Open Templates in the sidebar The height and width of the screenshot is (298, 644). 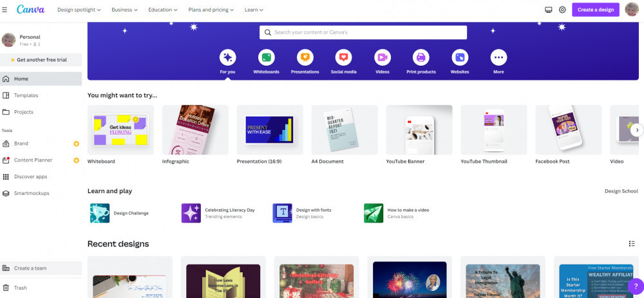tap(41, 95)
